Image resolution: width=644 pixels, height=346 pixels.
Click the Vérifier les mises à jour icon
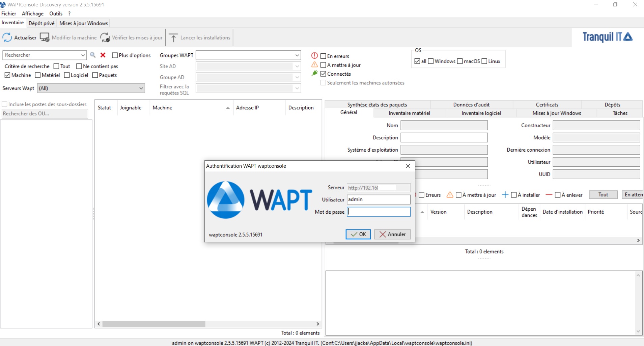(105, 37)
